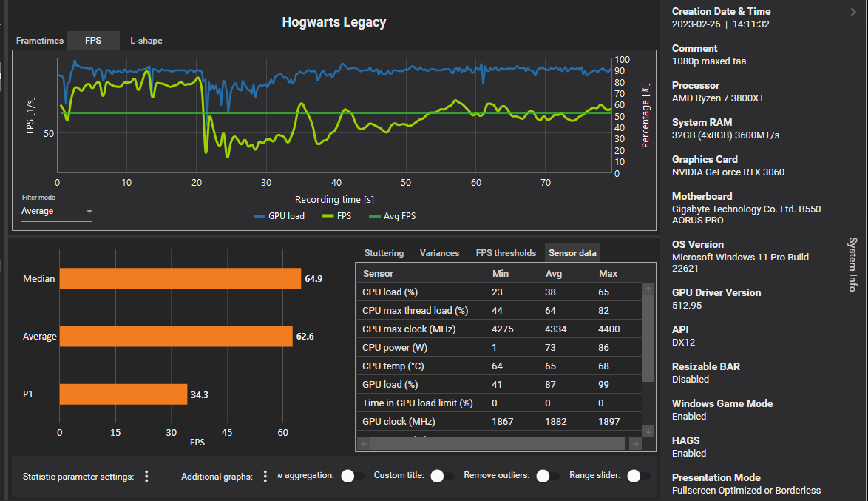Open the Filter mode Average dropdown
Screen dimensions: 868x501
coord(56,211)
